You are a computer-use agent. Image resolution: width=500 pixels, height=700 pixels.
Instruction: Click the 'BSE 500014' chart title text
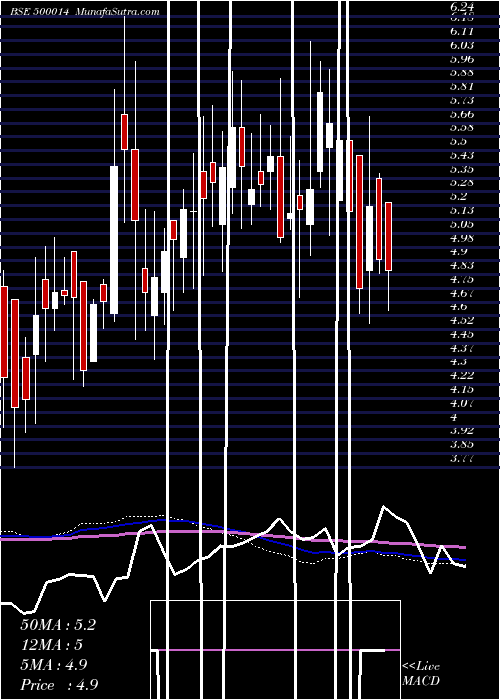(39, 12)
